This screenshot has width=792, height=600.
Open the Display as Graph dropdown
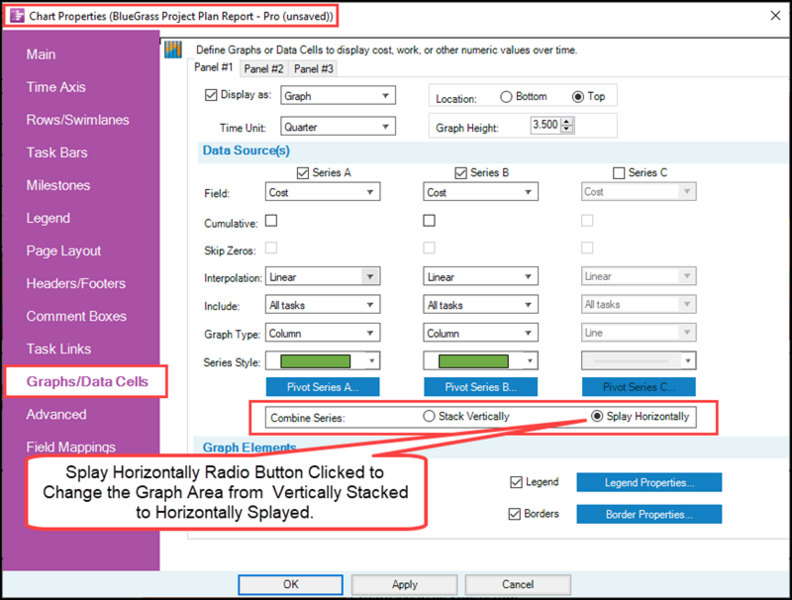point(338,95)
